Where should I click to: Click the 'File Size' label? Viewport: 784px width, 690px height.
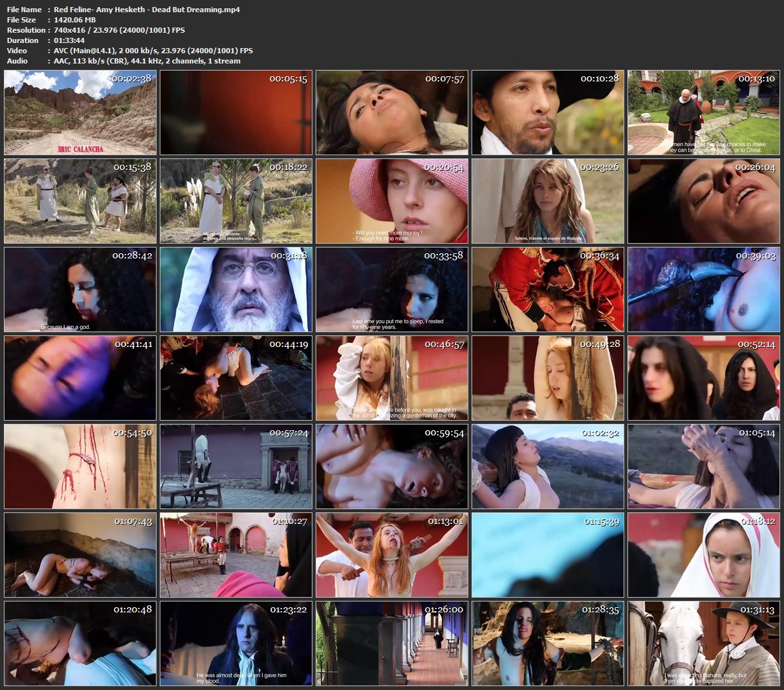coord(22,20)
